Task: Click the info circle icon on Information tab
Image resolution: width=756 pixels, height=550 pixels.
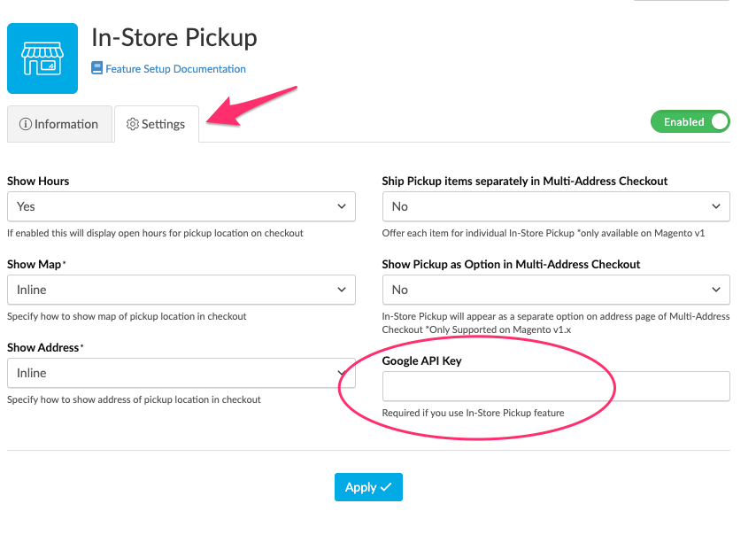Action: click(x=26, y=124)
